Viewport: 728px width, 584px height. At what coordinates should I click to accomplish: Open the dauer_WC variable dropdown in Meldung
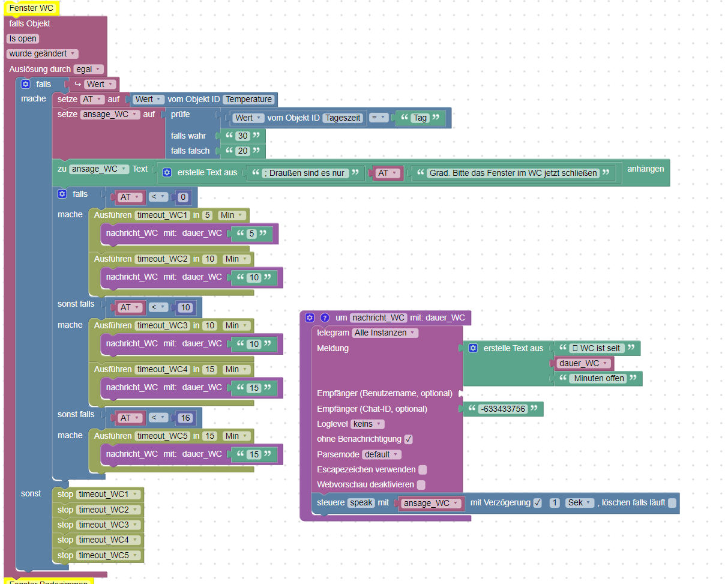(583, 363)
